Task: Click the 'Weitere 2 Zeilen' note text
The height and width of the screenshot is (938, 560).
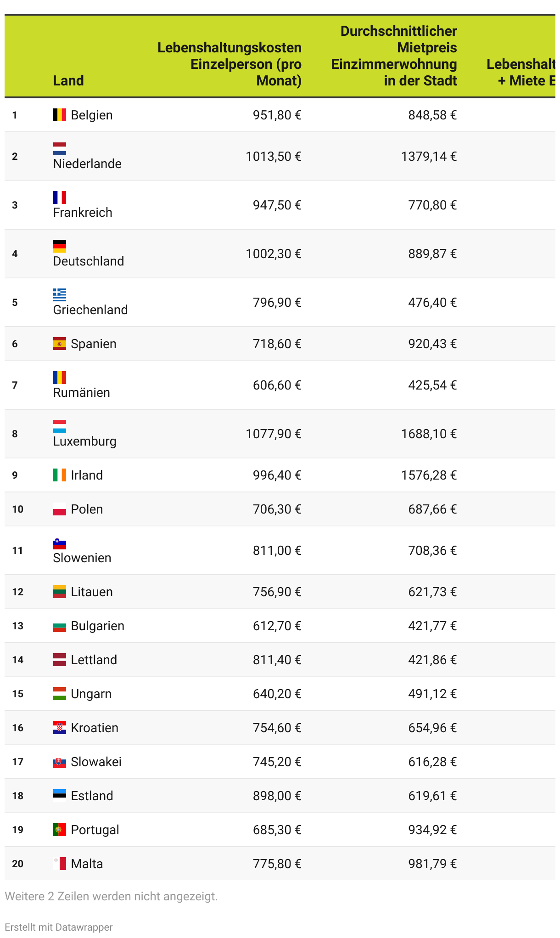Action: [x=112, y=896]
